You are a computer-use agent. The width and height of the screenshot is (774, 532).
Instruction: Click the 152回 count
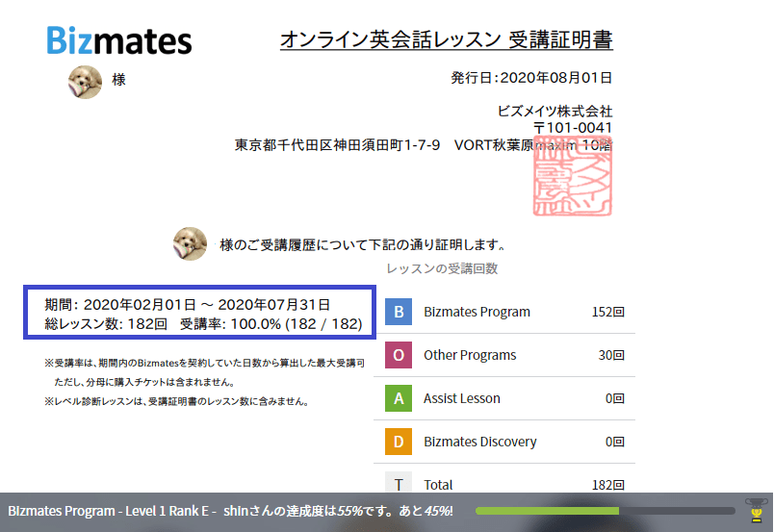click(608, 312)
